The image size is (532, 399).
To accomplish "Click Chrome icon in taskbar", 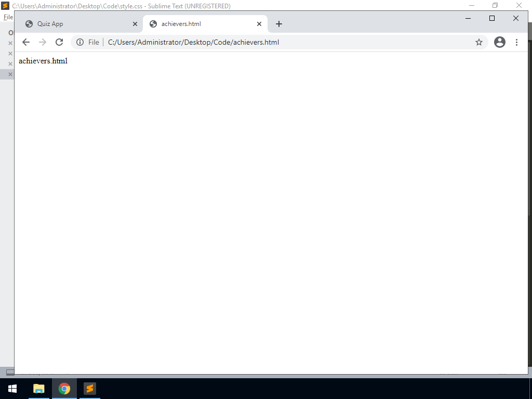I will point(64,389).
